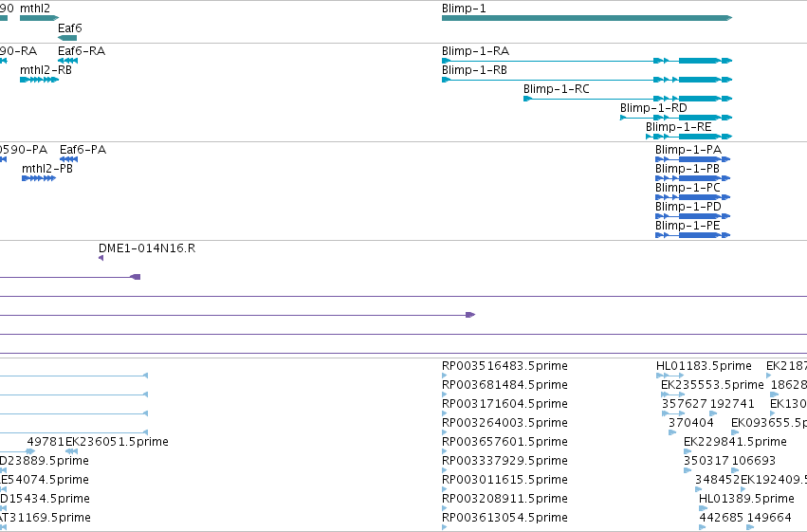Select the Blimp-1-PA protein label
This screenshot has height=532, width=807.
(688, 150)
